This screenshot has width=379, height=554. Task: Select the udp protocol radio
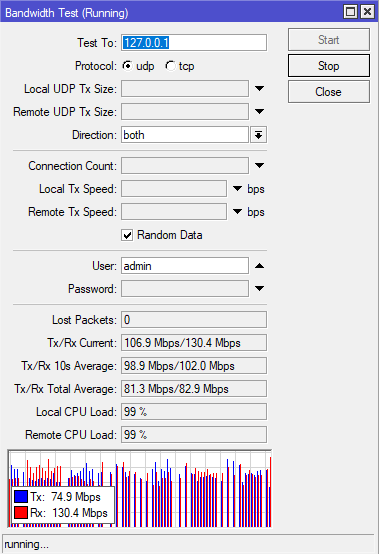click(128, 66)
